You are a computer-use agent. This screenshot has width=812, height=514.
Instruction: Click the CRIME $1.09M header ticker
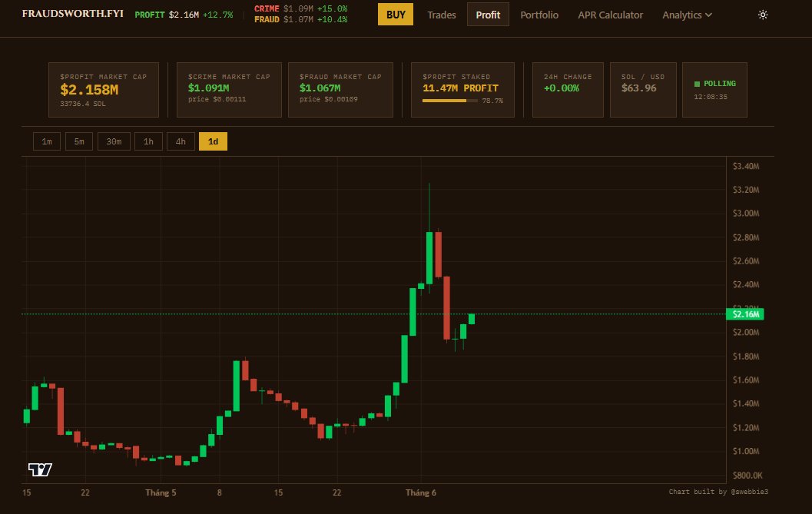(x=300, y=8)
